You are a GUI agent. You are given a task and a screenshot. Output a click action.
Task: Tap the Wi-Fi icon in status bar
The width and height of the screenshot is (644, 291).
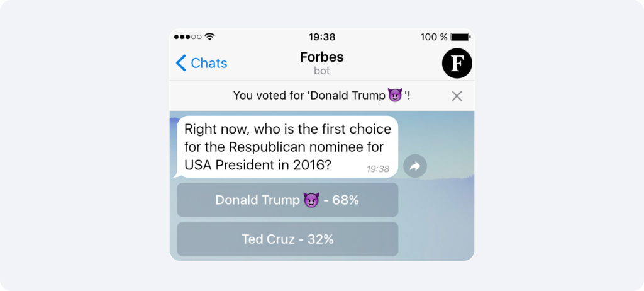[x=210, y=37]
